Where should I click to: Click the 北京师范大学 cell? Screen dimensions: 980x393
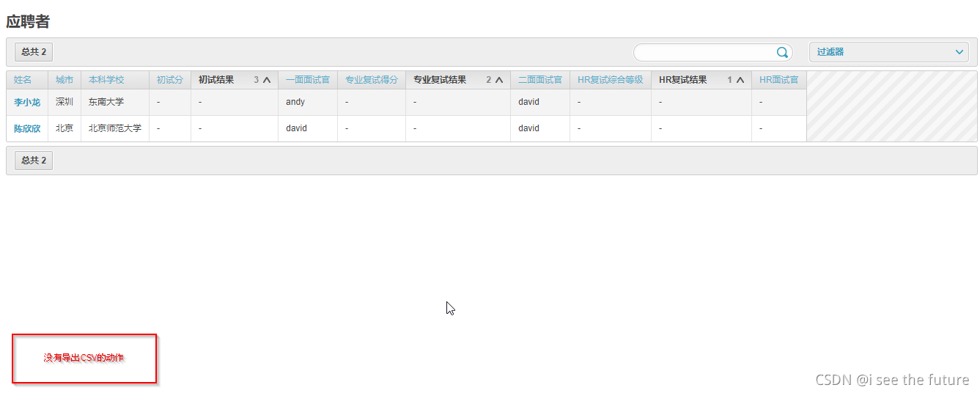pyautogui.click(x=115, y=128)
